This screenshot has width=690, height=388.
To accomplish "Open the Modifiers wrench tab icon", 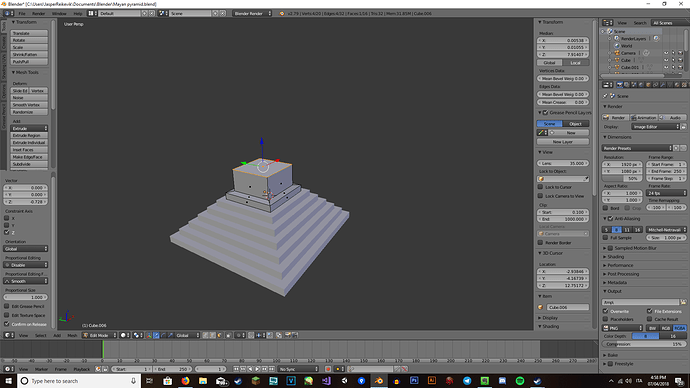I will coord(663,84).
